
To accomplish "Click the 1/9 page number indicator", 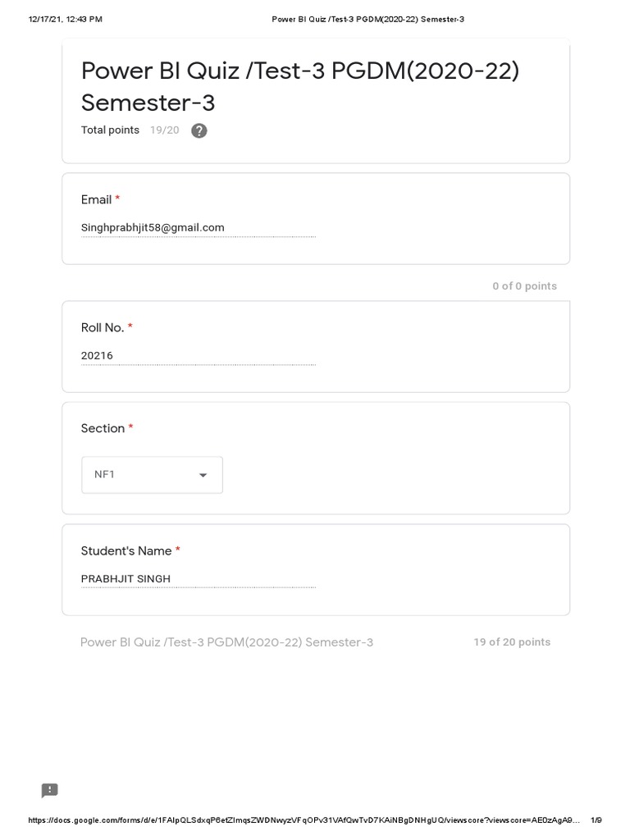I will [596, 820].
